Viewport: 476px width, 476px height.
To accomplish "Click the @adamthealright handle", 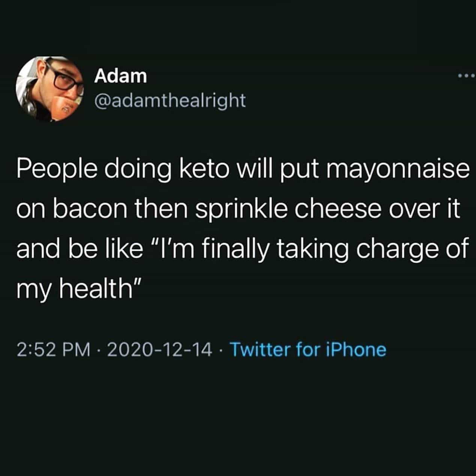I will point(170,100).
